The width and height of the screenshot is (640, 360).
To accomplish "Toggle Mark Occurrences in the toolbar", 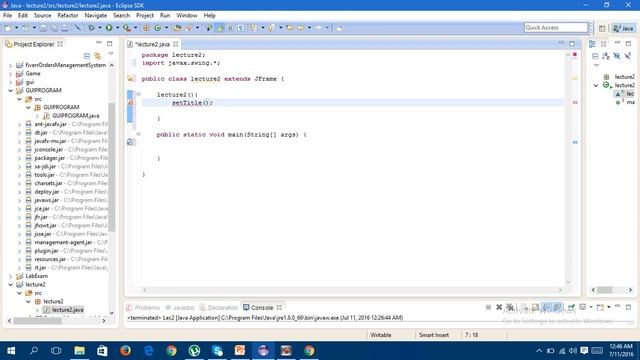I will 220,28.
